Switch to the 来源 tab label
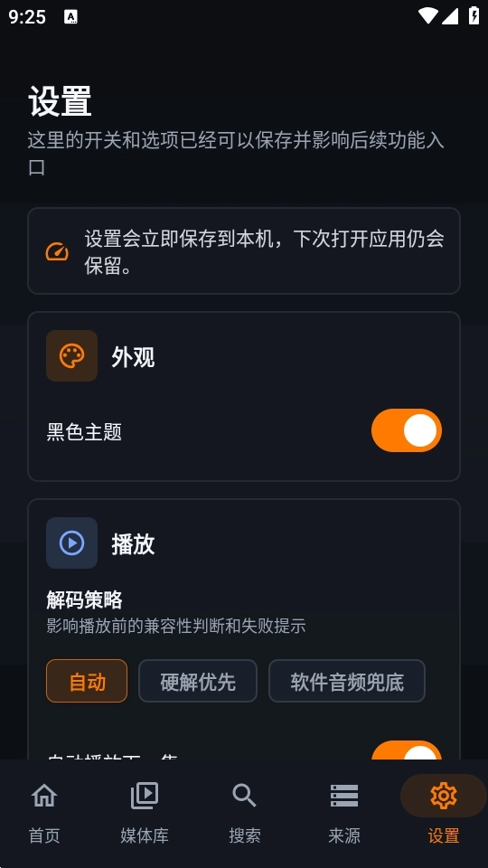This screenshot has width=488, height=868. click(344, 835)
